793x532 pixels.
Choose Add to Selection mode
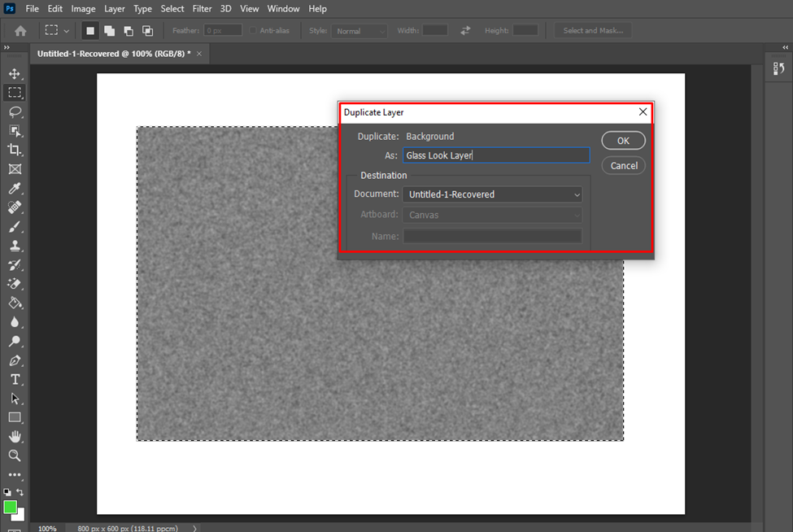(109, 31)
